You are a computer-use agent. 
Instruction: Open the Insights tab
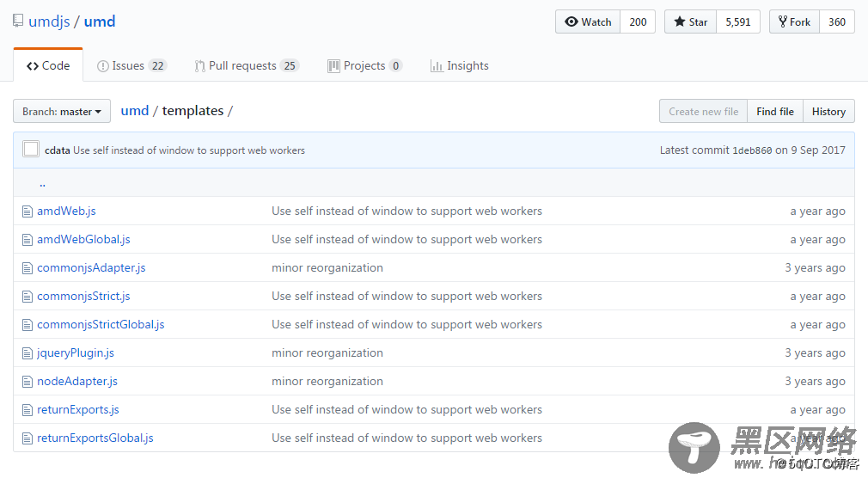460,65
